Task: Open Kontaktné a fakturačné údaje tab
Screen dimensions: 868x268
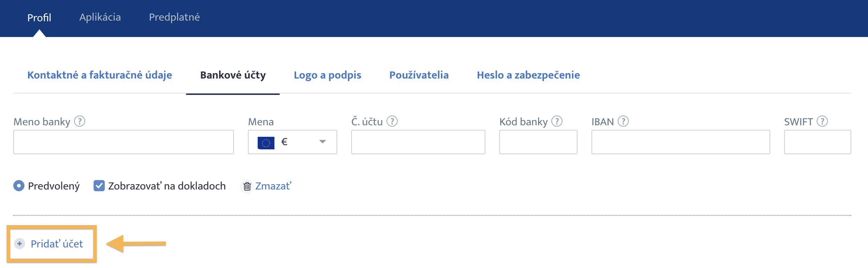Action: point(100,75)
